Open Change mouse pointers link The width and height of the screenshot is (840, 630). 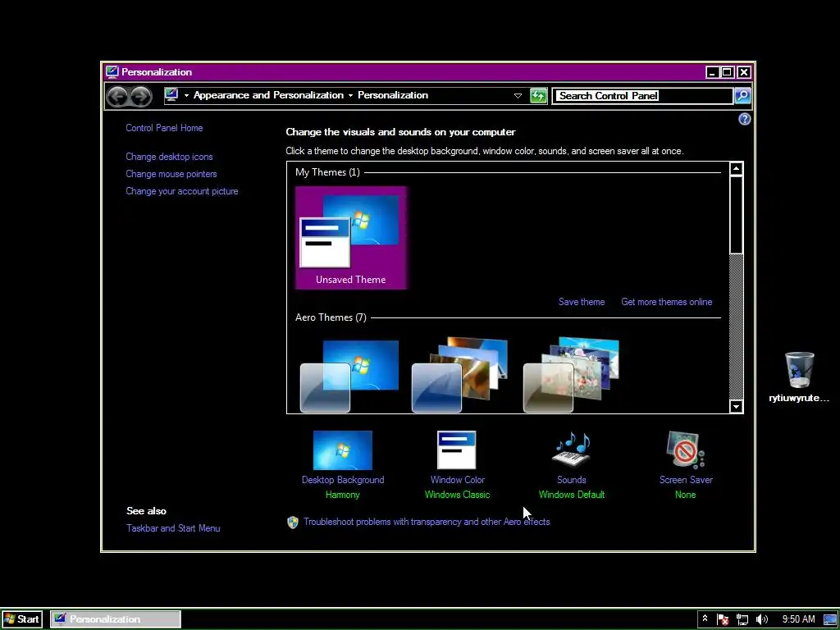[x=171, y=174]
